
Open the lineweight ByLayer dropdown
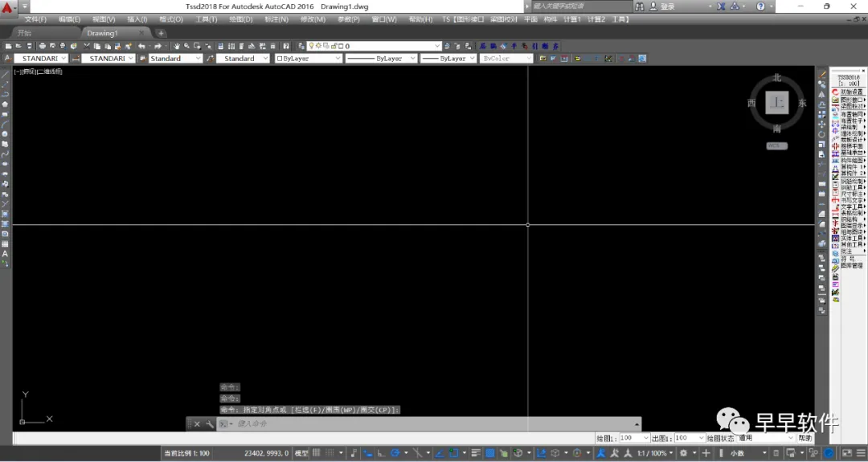[x=448, y=58]
